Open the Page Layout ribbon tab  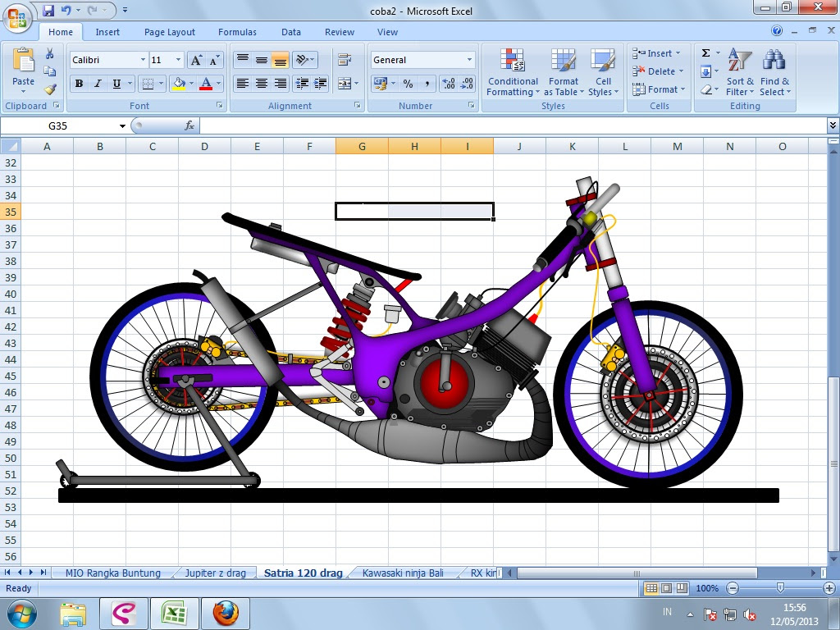169,32
